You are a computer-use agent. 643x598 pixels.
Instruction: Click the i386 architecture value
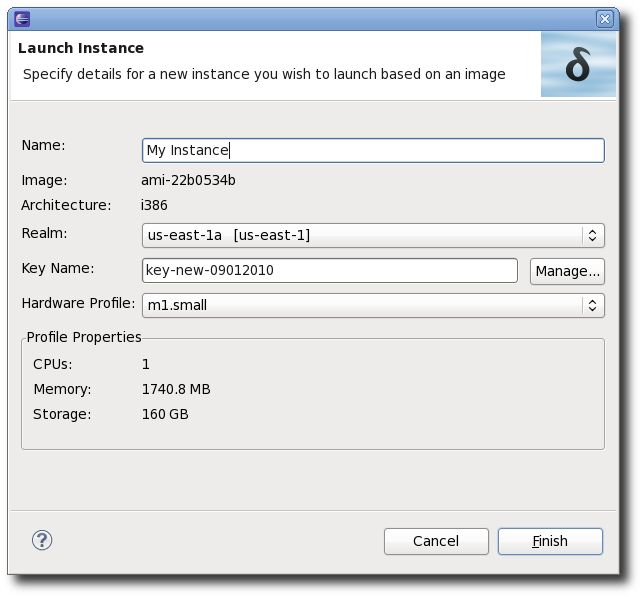pos(154,205)
